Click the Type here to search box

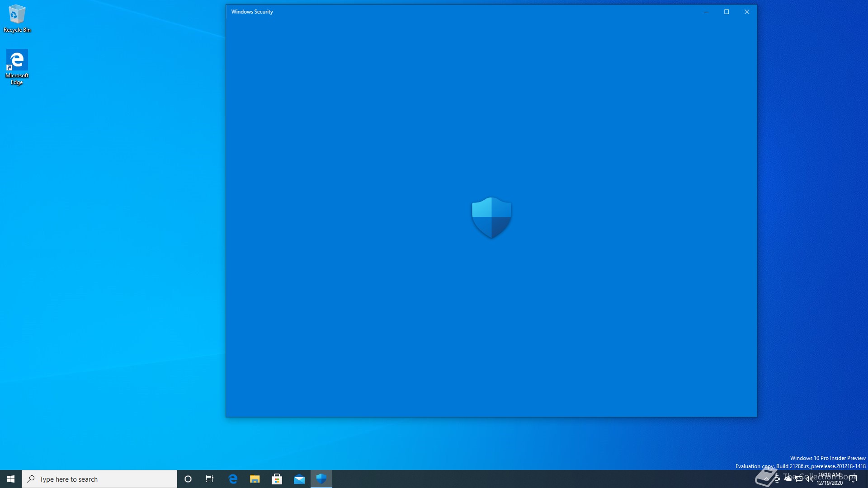click(99, 479)
